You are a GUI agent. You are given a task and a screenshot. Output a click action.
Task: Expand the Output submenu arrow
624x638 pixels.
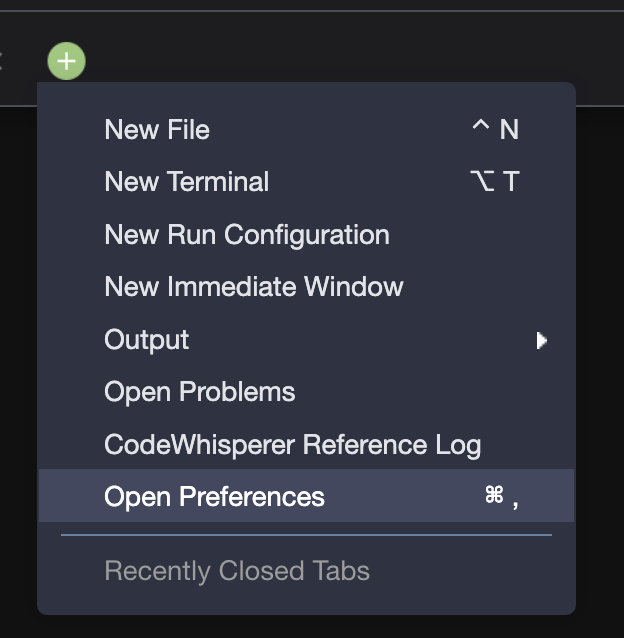pos(541,341)
